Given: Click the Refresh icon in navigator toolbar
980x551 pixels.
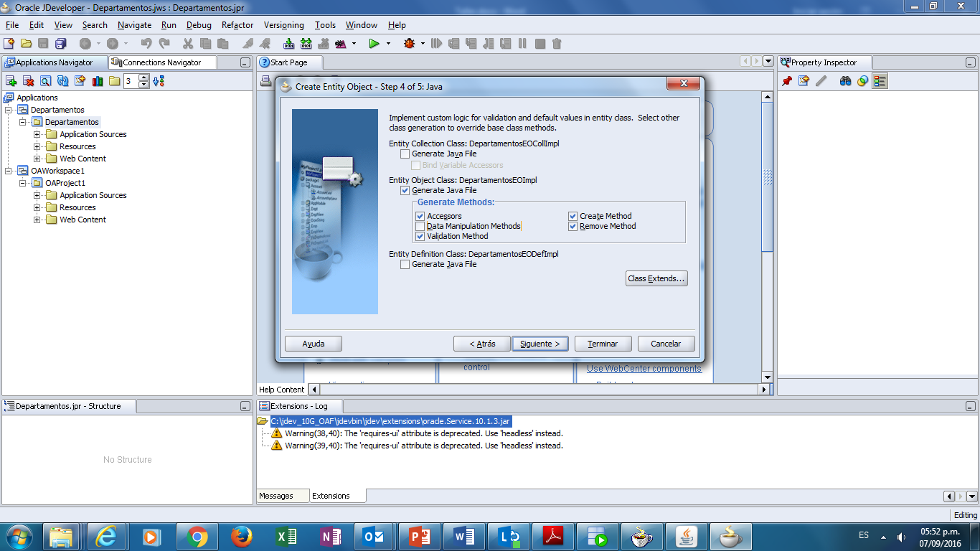Looking at the screenshot, I should [x=62, y=81].
